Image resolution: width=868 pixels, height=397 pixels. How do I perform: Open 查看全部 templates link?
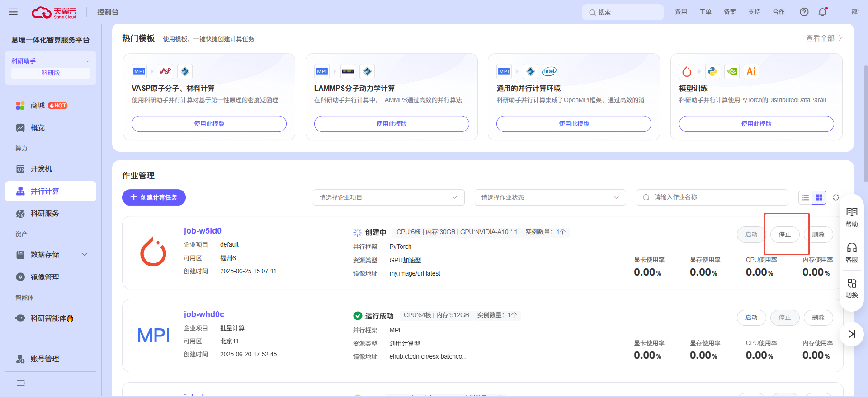[824, 38]
